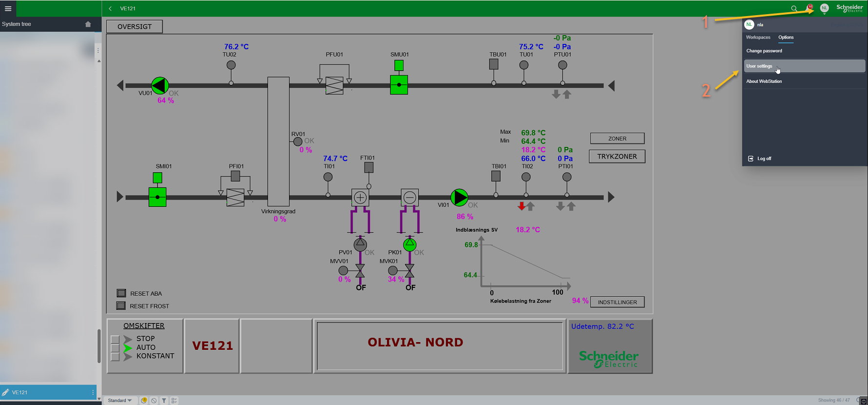Click the system tree scroll-up arrow
The image size is (868, 405).
[x=99, y=61]
